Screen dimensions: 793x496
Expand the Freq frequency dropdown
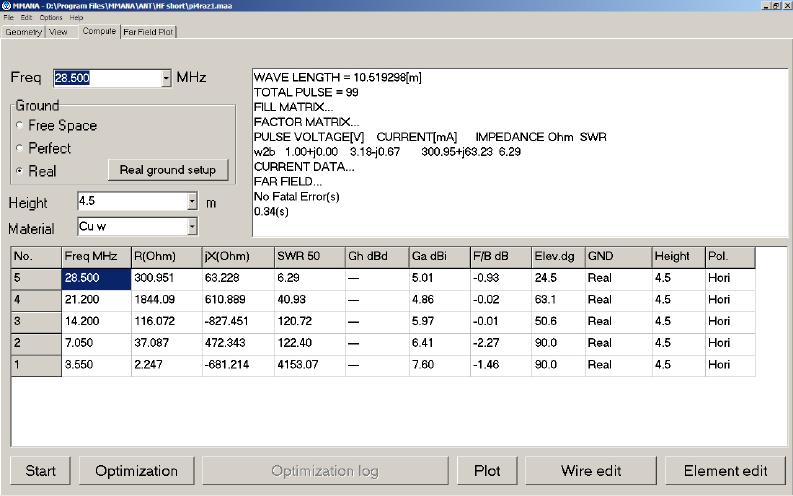(166, 78)
